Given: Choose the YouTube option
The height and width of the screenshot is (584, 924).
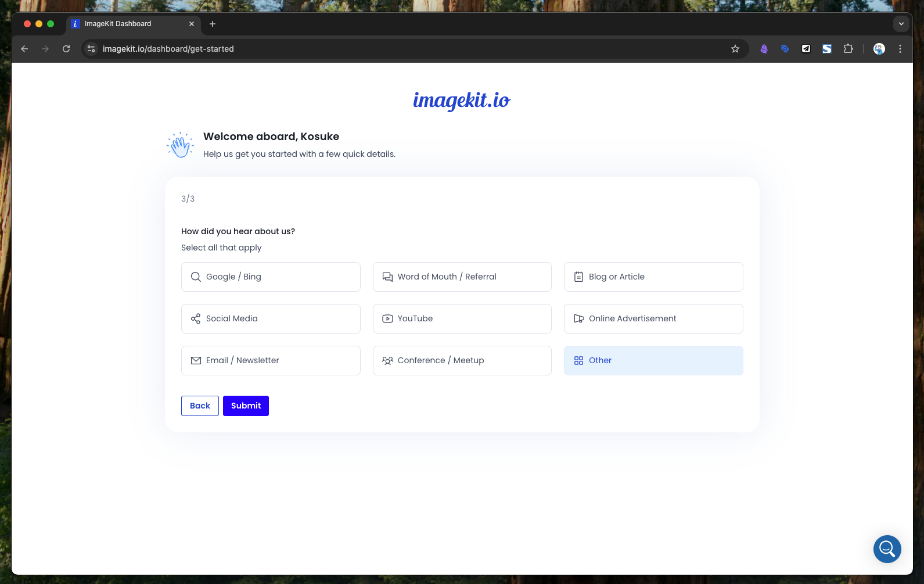Looking at the screenshot, I should (462, 318).
